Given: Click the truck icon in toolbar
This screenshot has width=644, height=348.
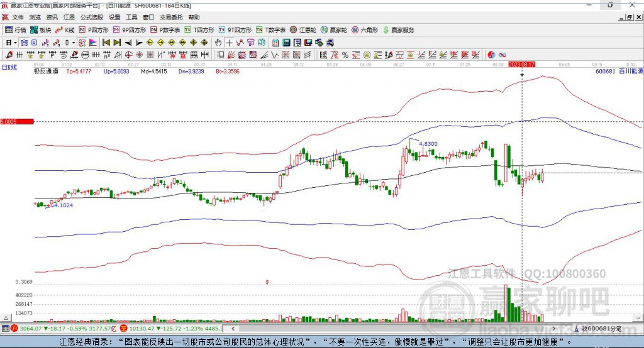Looking at the screenshot, I should 330,43.
